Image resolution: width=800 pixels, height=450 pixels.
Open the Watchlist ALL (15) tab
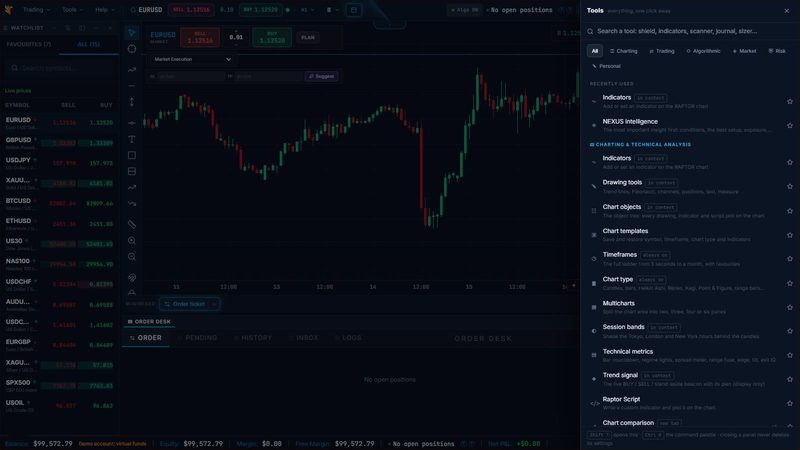[x=88, y=44]
